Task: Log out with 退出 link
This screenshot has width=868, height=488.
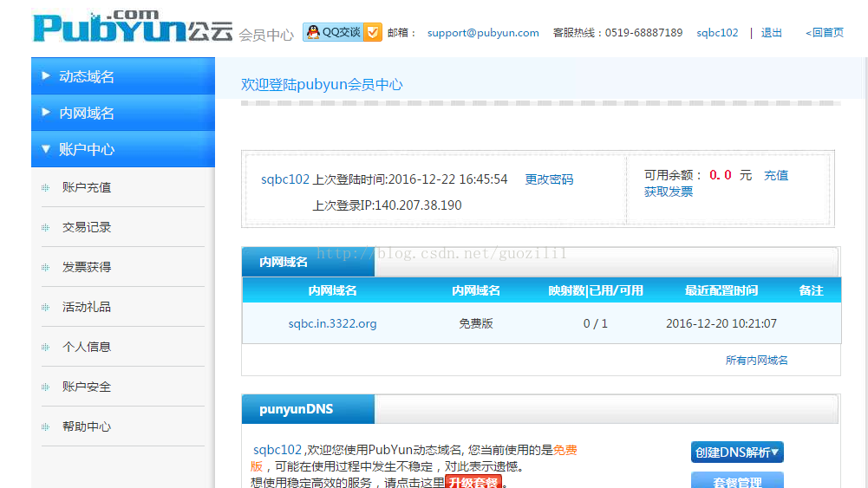Action: click(771, 33)
